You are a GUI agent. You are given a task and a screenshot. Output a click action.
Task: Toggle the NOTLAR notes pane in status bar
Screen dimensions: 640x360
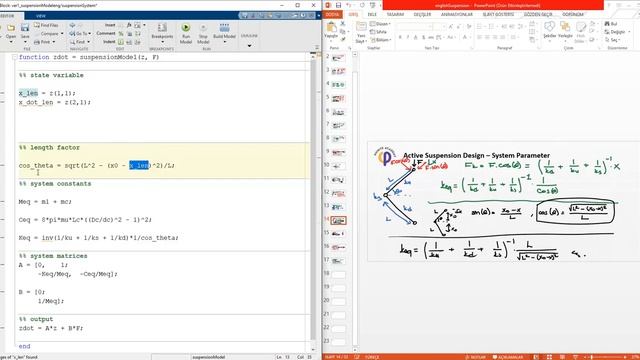pos(476,357)
